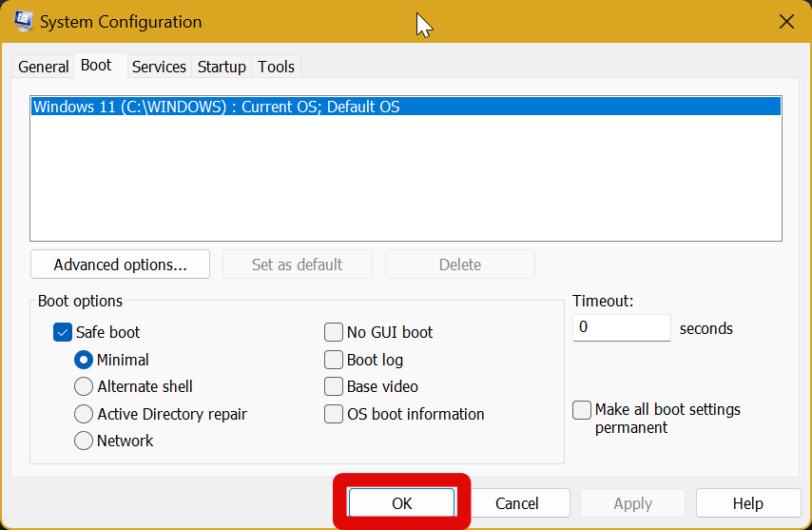Enable OS boot information checkbox

coord(334,414)
